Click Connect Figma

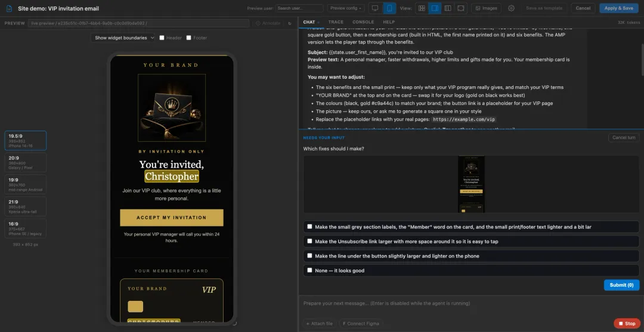[x=360, y=324]
